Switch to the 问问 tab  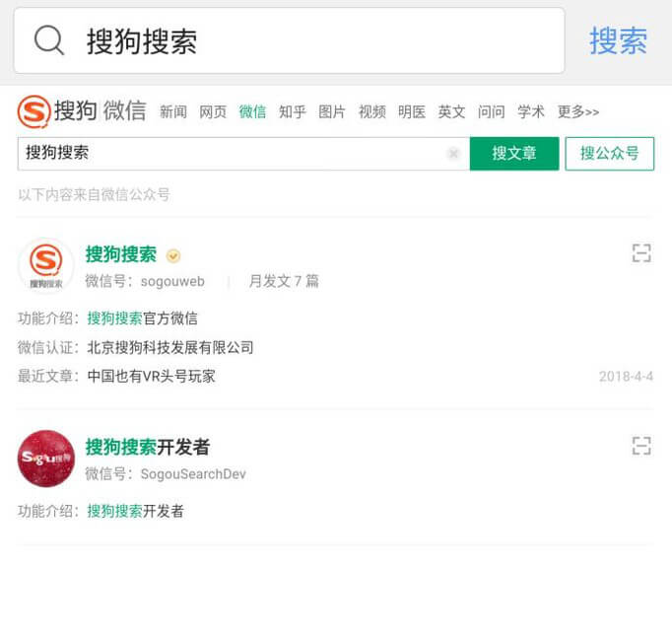click(492, 112)
